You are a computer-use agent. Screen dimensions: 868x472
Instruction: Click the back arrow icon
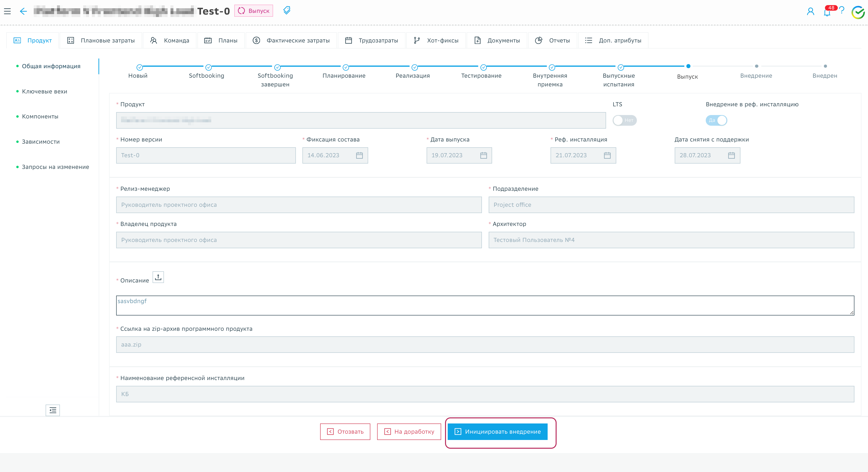pos(23,11)
